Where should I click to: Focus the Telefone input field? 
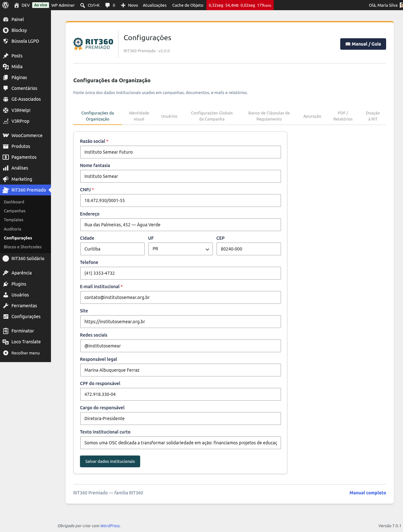(x=181, y=273)
